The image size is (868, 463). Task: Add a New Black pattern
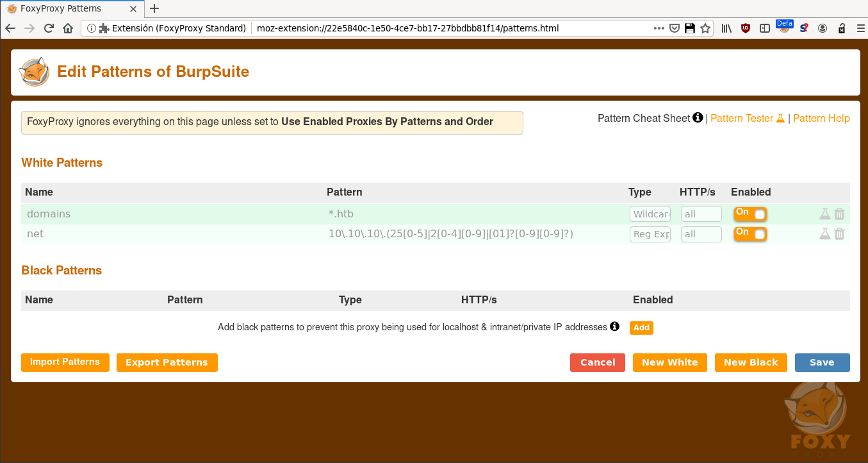pos(751,362)
